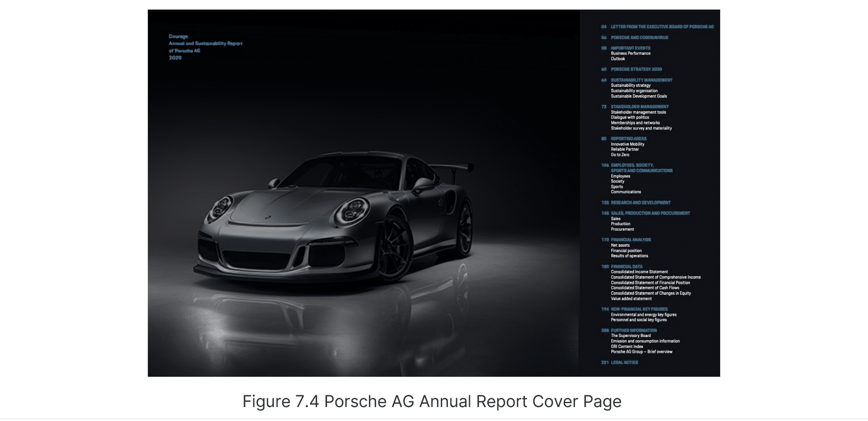Viewport: 868px width, 421px height.
Task: Click 'Environmental and energy key figures'
Action: (644, 315)
